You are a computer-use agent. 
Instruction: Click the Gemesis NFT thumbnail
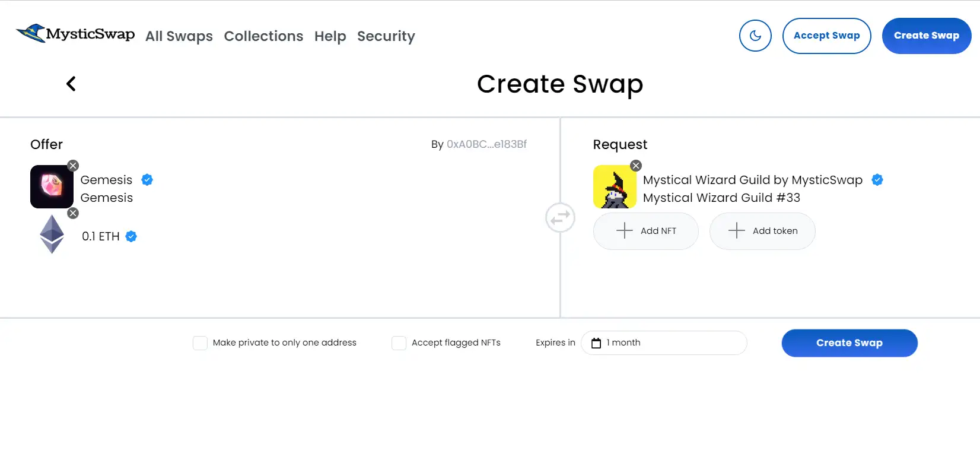tap(52, 186)
